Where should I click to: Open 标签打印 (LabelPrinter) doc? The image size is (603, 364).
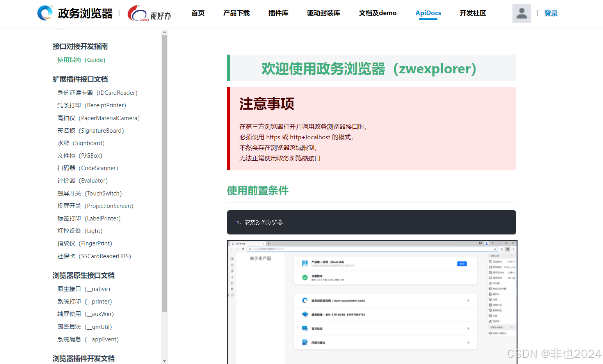pos(89,218)
